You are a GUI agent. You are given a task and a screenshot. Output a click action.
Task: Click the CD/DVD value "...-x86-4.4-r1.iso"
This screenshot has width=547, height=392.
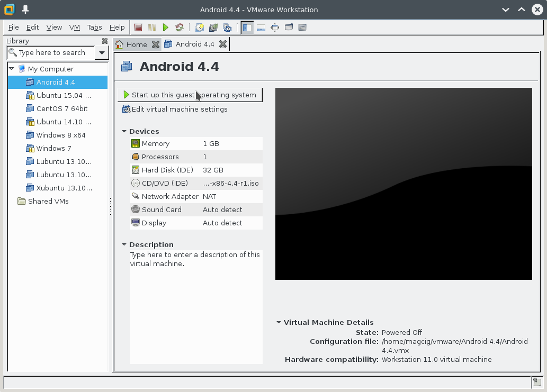click(x=231, y=183)
